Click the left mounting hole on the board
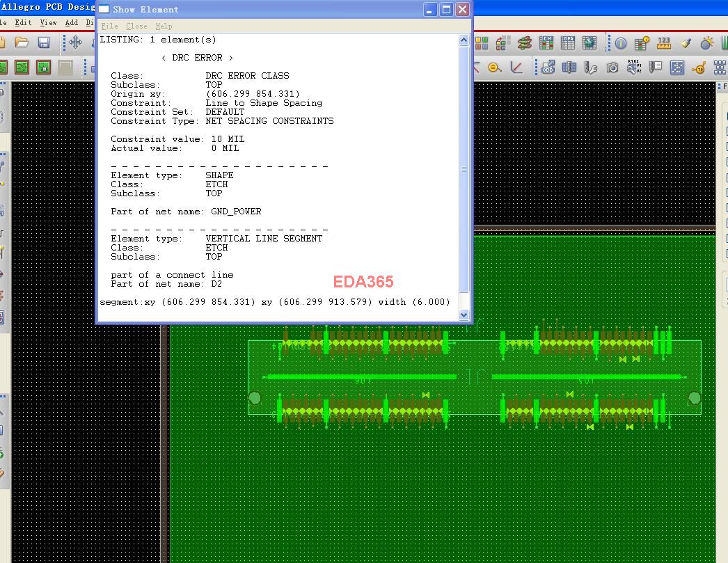This screenshot has height=563, width=728. 255,398
